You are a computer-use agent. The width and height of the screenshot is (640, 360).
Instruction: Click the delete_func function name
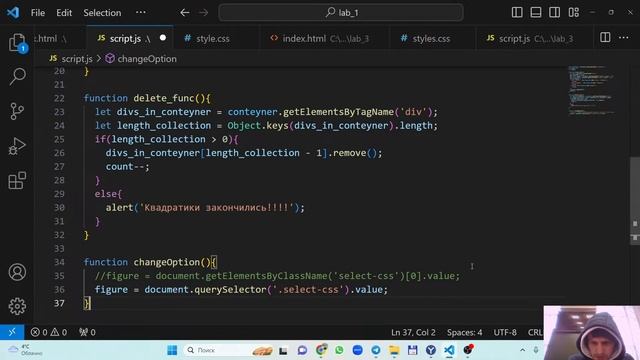pyautogui.click(x=164, y=98)
